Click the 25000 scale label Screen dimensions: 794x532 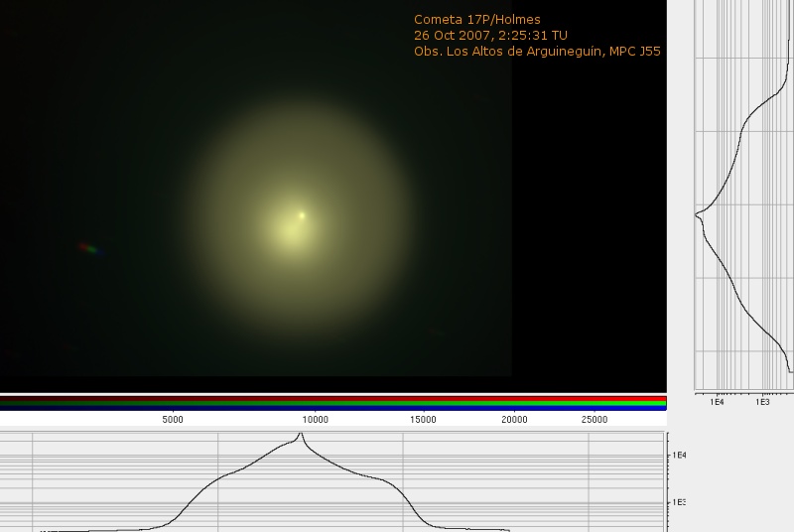[594, 420]
